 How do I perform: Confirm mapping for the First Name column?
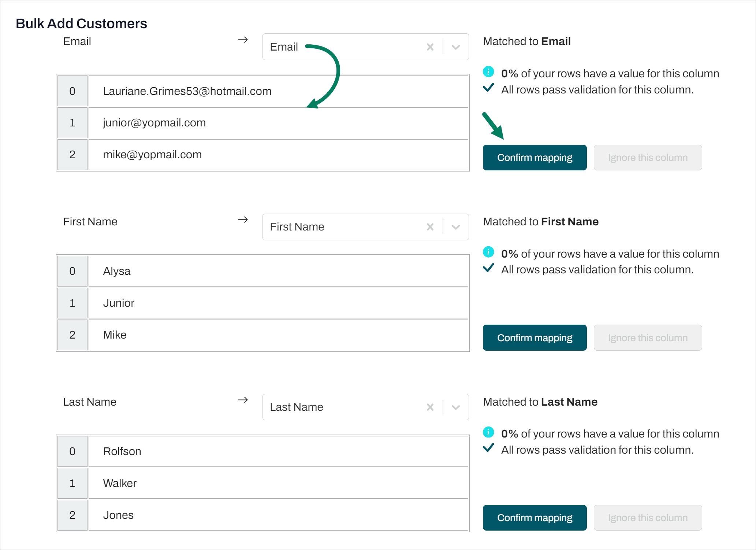(535, 337)
